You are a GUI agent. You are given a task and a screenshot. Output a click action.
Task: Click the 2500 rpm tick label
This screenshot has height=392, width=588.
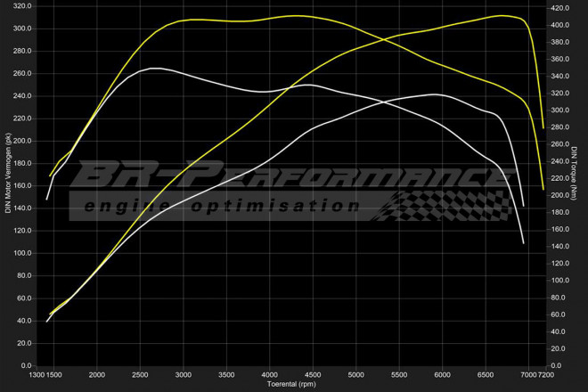point(141,374)
